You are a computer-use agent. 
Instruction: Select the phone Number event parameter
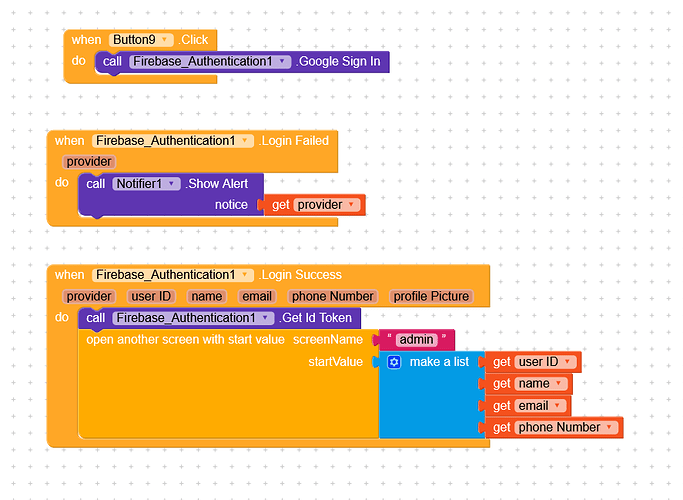(x=333, y=297)
